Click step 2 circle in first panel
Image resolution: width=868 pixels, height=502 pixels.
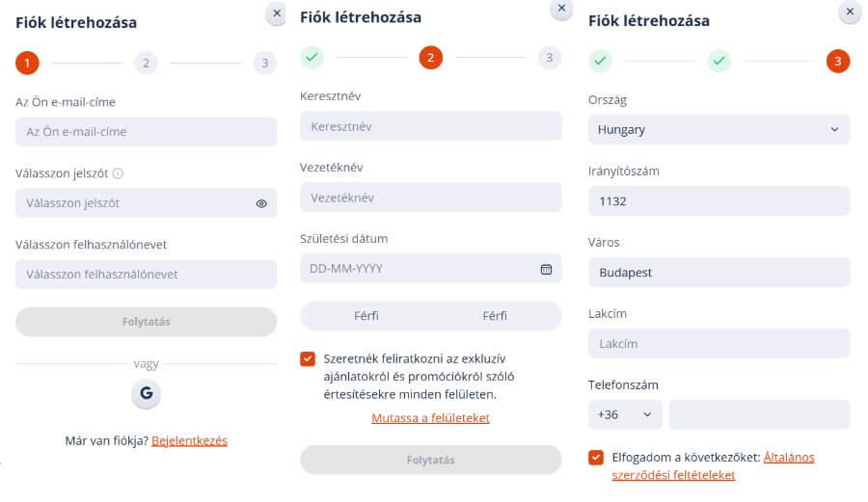pos(146,64)
